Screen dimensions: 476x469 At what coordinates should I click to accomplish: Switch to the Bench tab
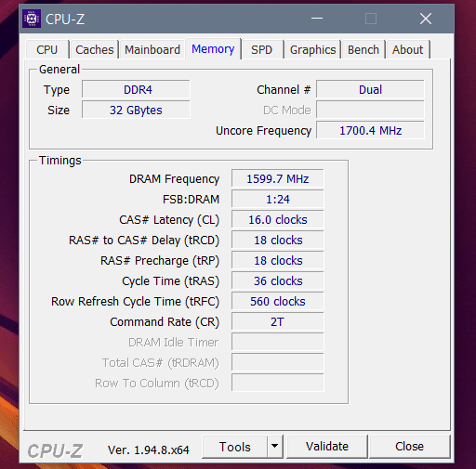pyautogui.click(x=364, y=49)
